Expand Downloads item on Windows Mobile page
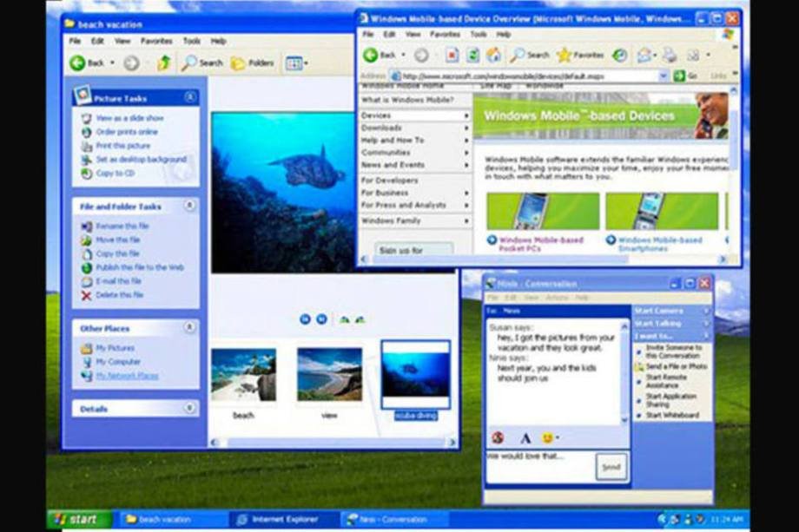 415,128
